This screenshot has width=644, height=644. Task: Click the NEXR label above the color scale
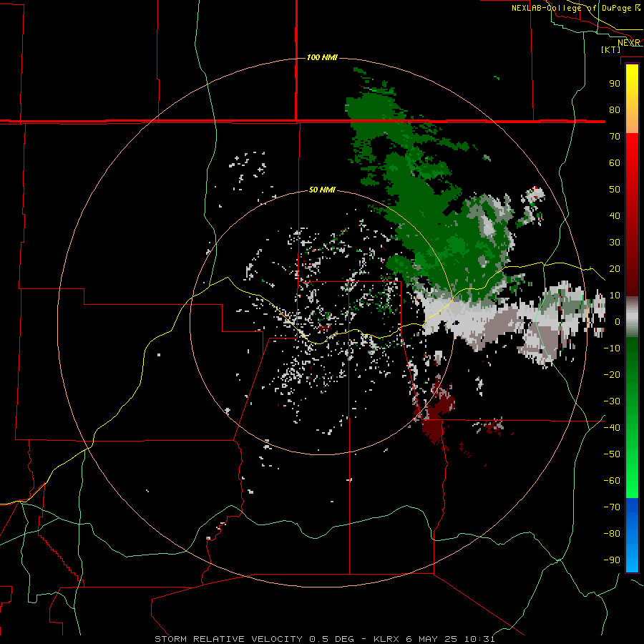coord(629,42)
